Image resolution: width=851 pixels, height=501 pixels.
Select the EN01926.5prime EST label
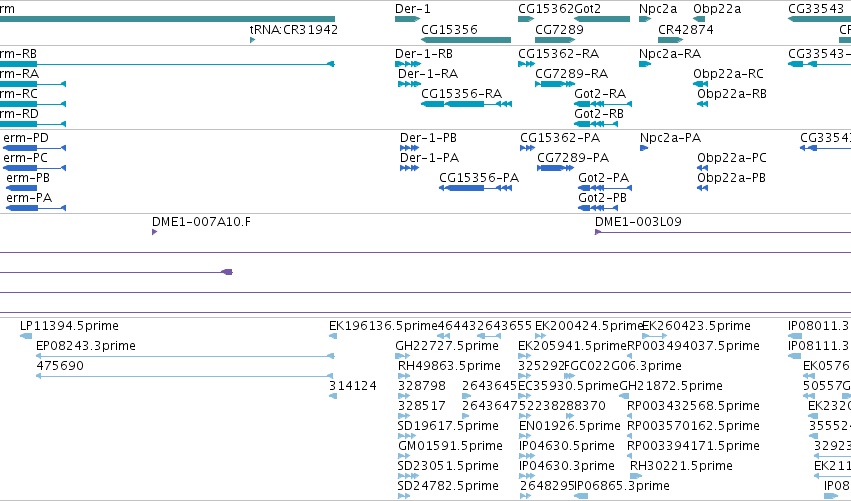[569, 426]
